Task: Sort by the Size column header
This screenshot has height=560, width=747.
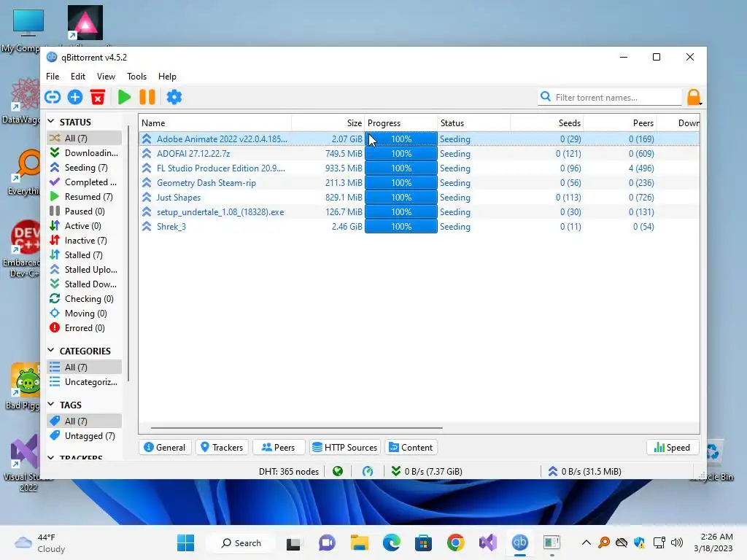Action: 328,122
